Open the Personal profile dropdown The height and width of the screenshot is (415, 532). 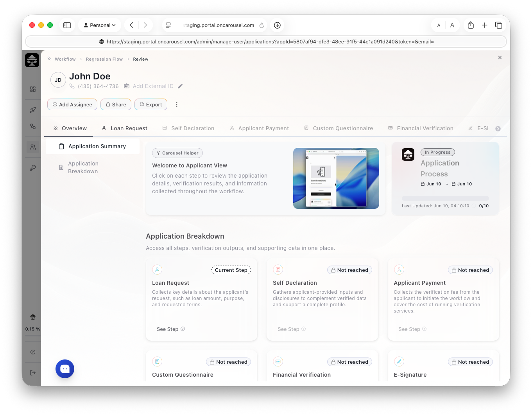point(100,25)
